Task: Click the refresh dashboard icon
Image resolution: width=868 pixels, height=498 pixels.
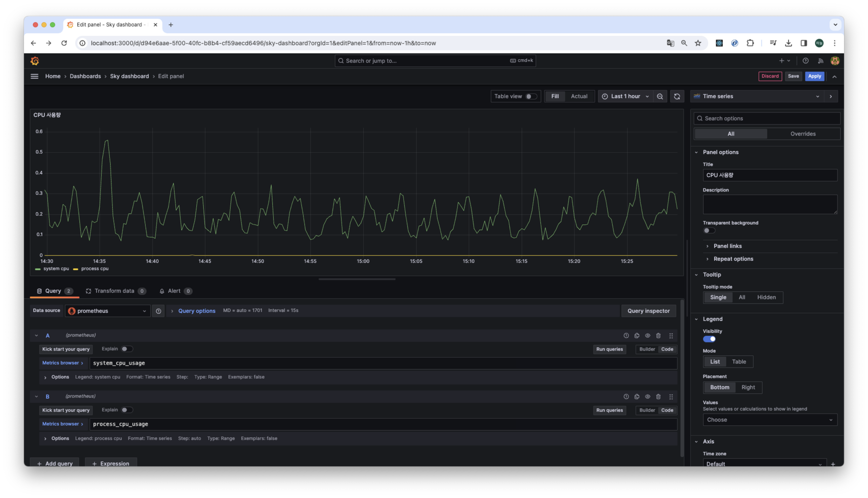Action: (x=677, y=96)
